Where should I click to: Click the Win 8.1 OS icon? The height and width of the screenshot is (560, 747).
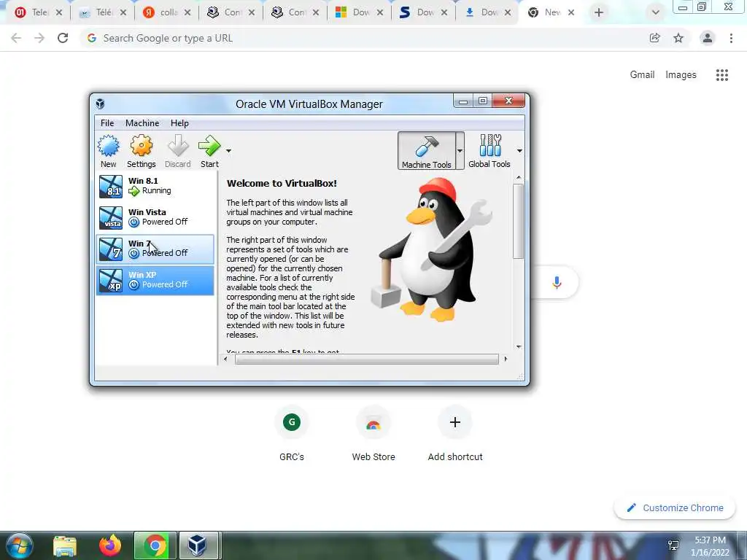pyautogui.click(x=111, y=187)
